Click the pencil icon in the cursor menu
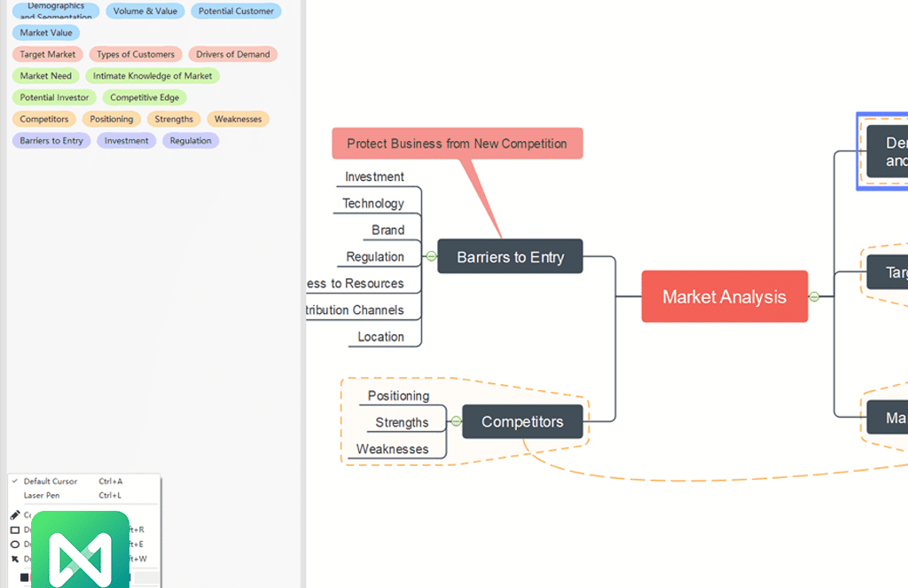This screenshot has height=588, width=908. click(x=15, y=515)
